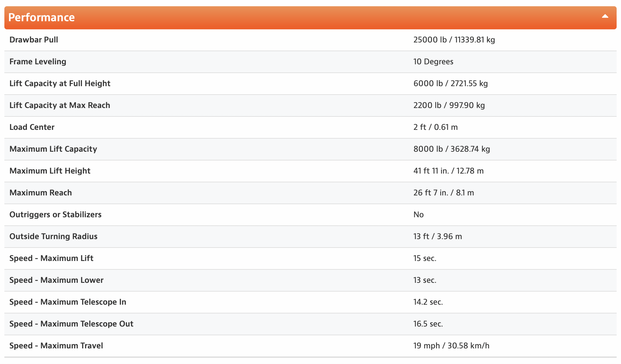Collapse the Performance section arrow

[x=605, y=17]
